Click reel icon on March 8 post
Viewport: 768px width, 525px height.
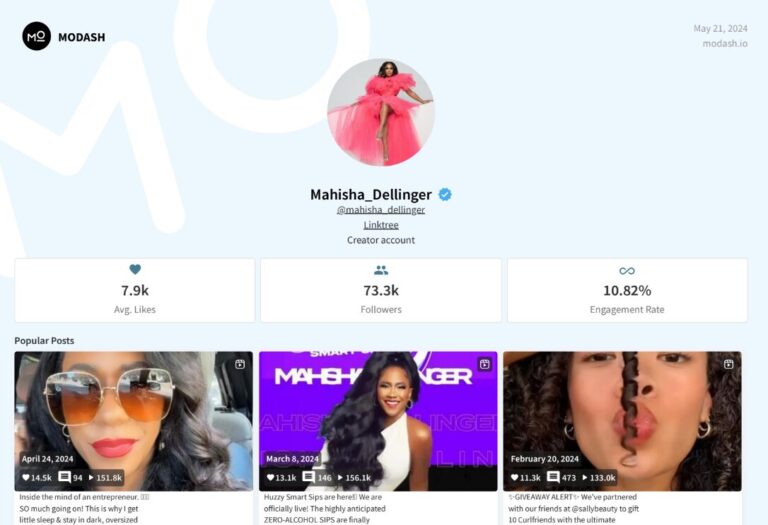(x=484, y=364)
